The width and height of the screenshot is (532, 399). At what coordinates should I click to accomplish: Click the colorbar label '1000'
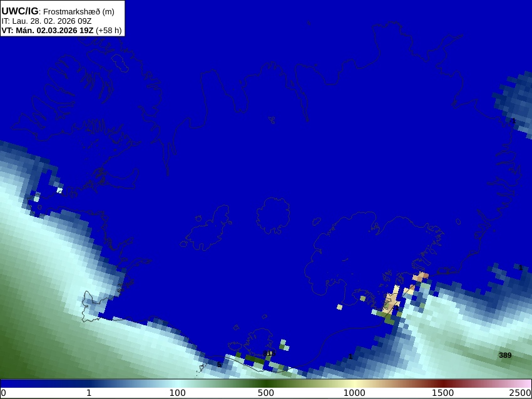click(354, 393)
